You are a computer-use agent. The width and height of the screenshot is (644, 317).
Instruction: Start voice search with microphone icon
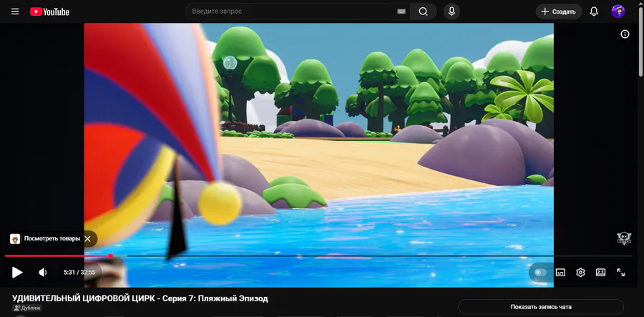tap(452, 11)
